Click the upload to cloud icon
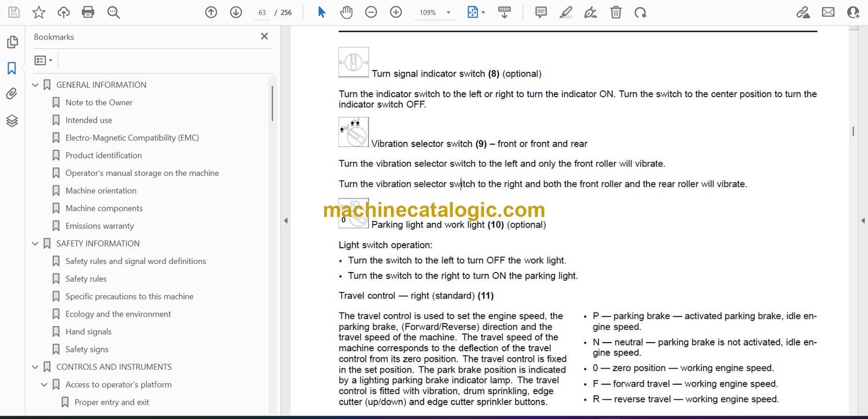The image size is (868, 419). click(x=64, y=12)
